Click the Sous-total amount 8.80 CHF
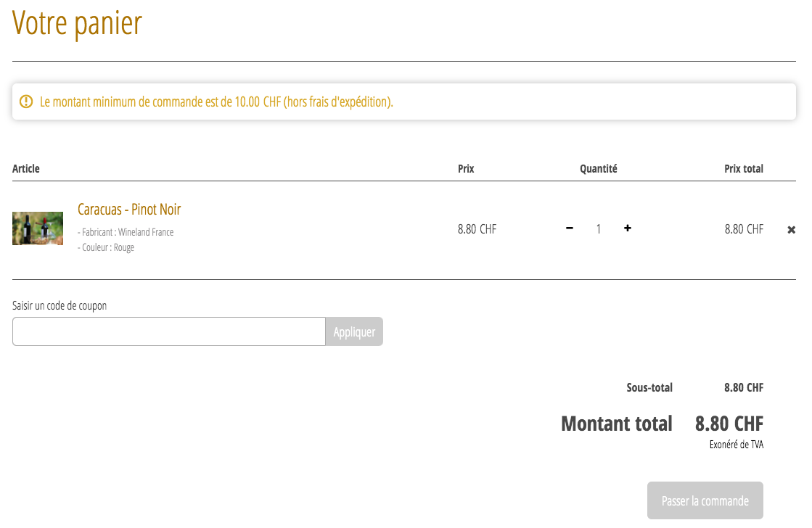The image size is (812, 528). [x=744, y=387]
